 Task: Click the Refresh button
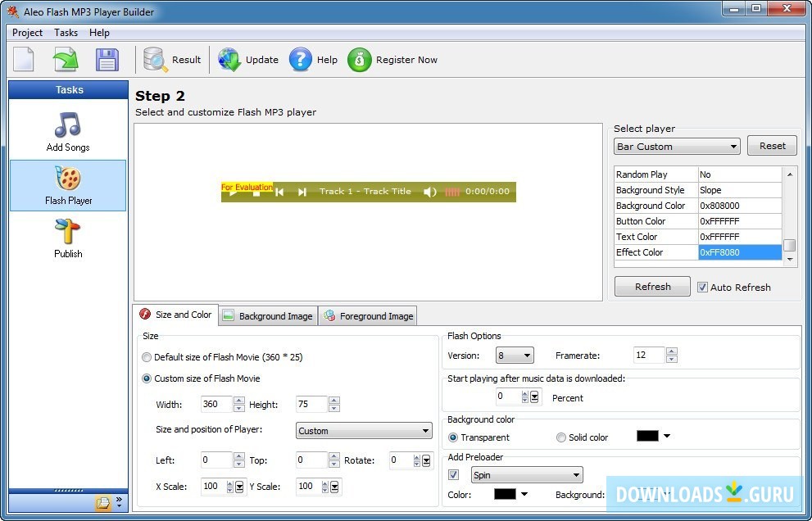click(x=652, y=286)
